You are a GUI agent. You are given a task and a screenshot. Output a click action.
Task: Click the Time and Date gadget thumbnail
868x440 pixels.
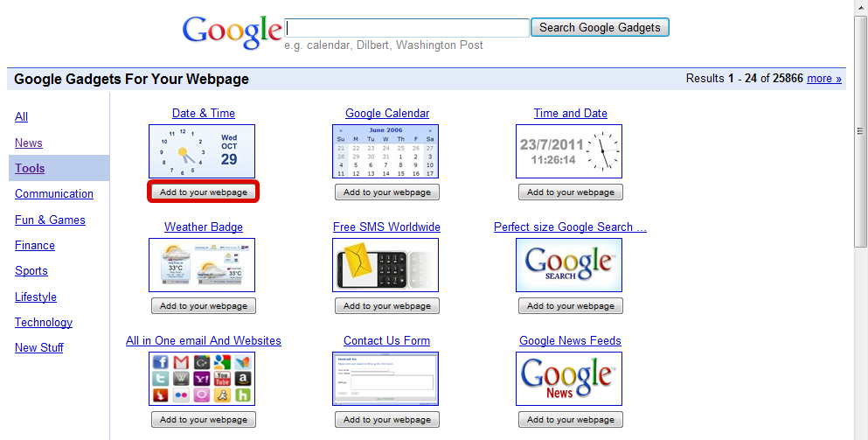[x=569, y=151]
